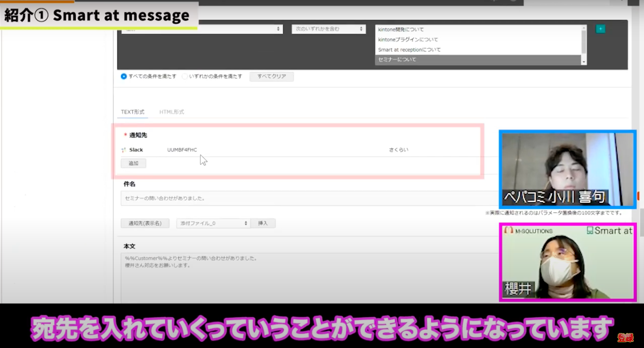644x348 pixels.
Task: Click the 追加 button under 通知先
Action: click(x=133, y=163)
